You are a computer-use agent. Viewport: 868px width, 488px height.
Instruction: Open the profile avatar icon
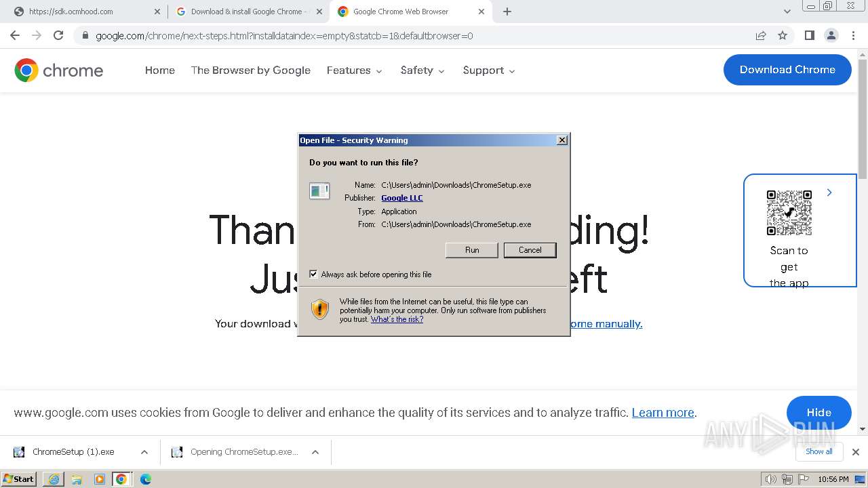831,35
